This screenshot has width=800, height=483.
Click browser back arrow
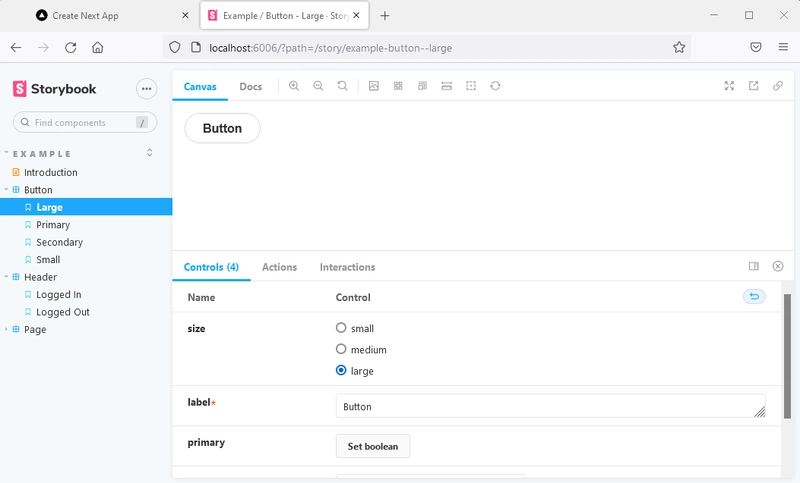16,47
